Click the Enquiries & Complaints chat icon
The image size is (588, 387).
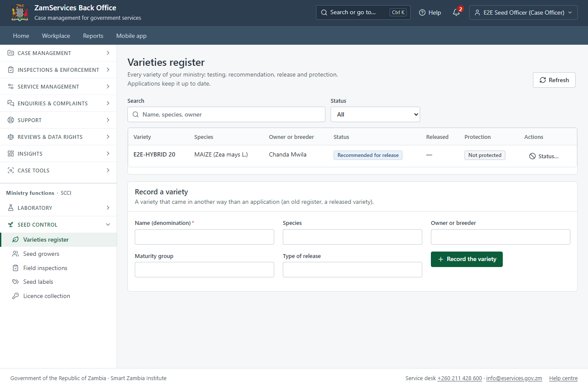tap(11, 103)
